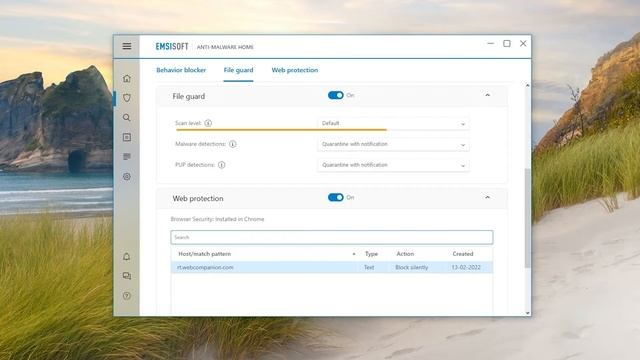
Task: Click the Search field for host rules
Action: click(331, 237)
